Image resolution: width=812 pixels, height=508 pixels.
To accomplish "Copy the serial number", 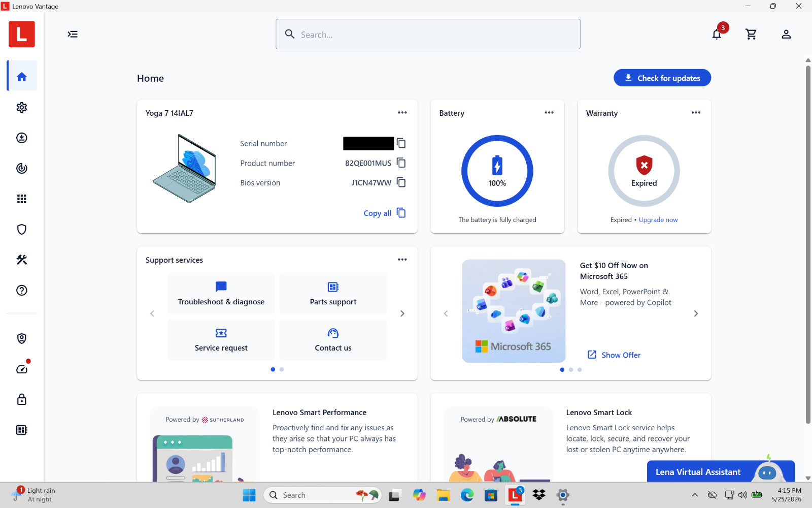I will (x=401, y=143).
